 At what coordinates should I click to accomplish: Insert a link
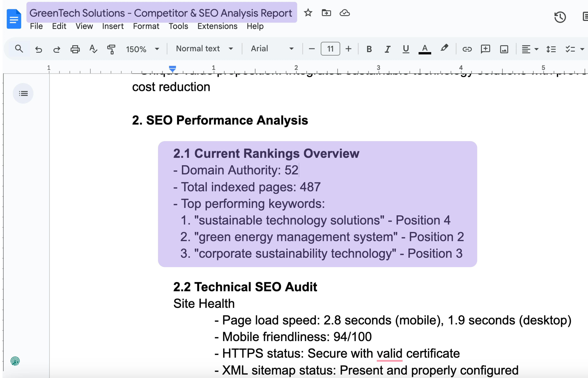(x=467, y=49)
